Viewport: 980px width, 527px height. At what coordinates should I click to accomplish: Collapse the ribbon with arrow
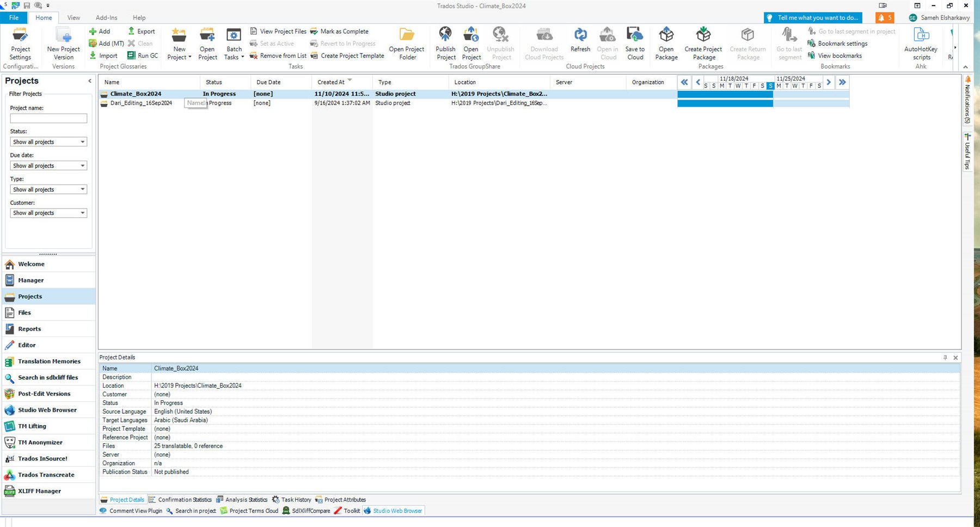965,67
